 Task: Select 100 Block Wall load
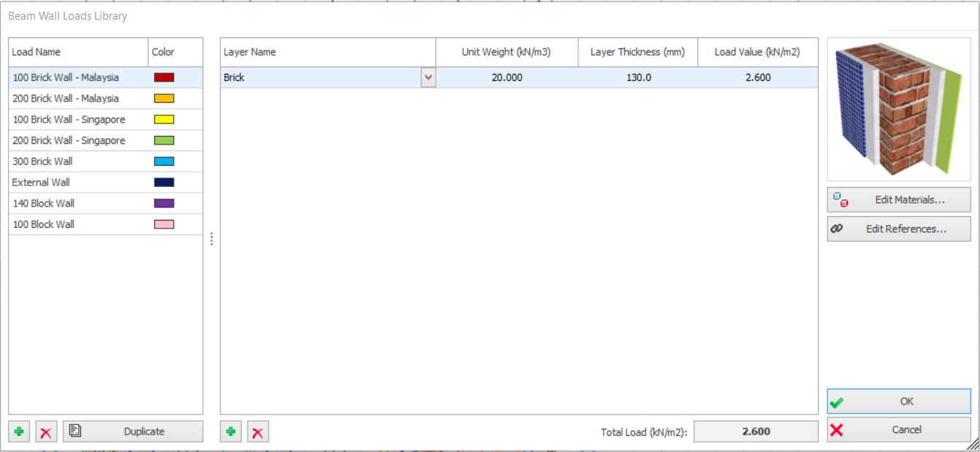pyautogui.click(x=43, y=224)
